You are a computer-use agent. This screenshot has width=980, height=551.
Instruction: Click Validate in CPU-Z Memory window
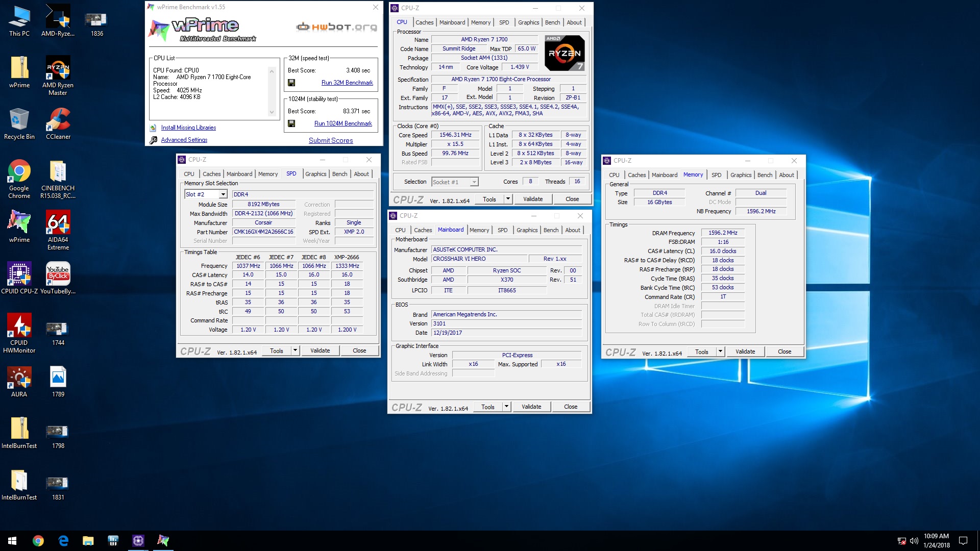click(x=745, y=352)
